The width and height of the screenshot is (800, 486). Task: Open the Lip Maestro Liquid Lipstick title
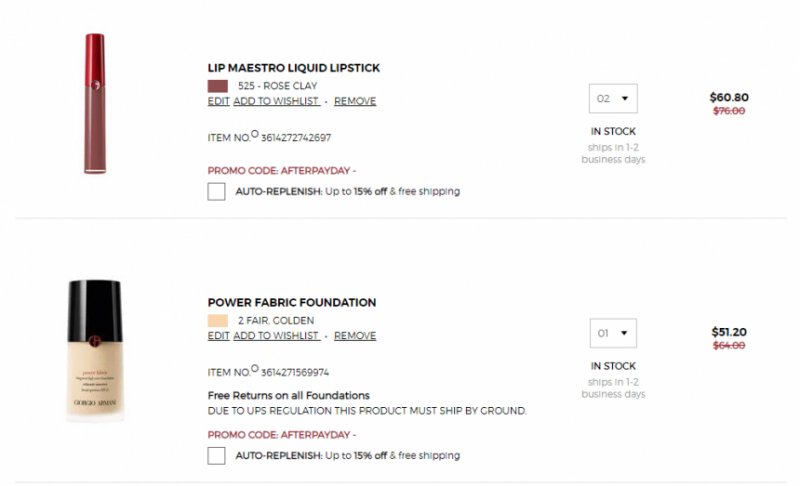pyautogui.click(x=293, y=68)
